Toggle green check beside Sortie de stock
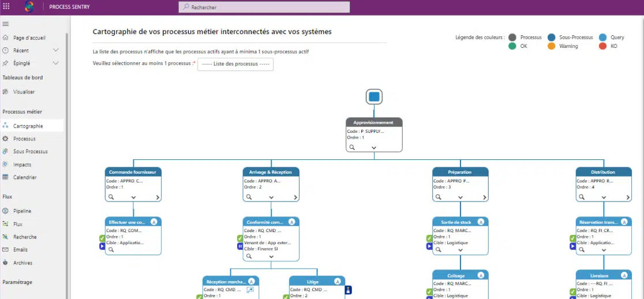Screen dimensions: 644x299 [429, 238]
